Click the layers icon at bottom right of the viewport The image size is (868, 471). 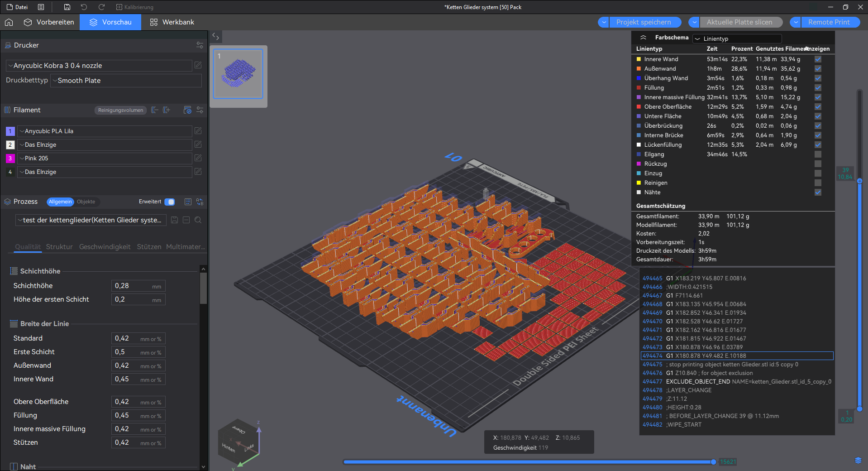[x=858, y=461]
